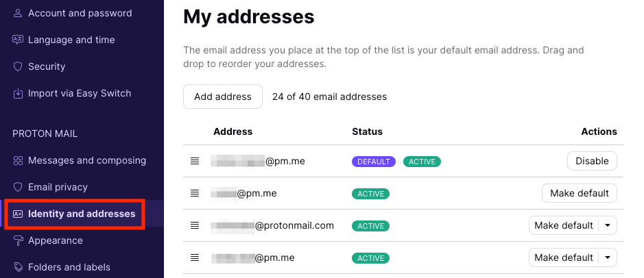Click the Language and time icon
644x278 pixels.
click(x=19, y=40)
